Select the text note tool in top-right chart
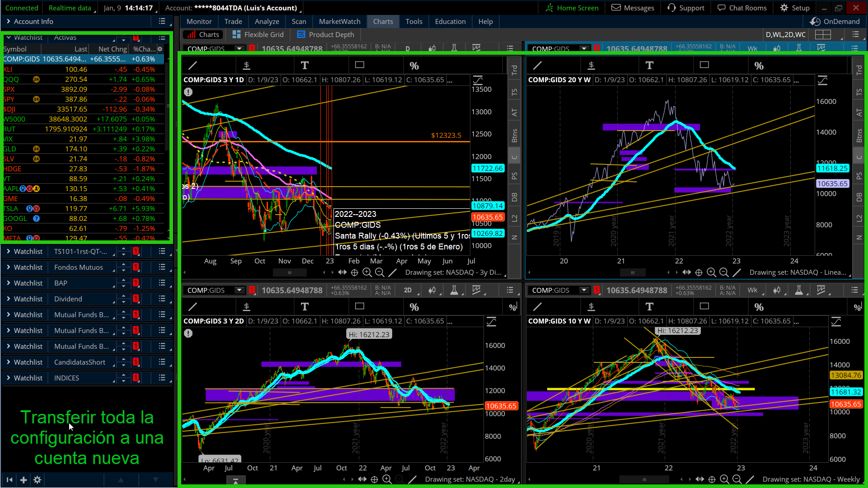This screenshot has height=488, width=868. pos(649,66)
